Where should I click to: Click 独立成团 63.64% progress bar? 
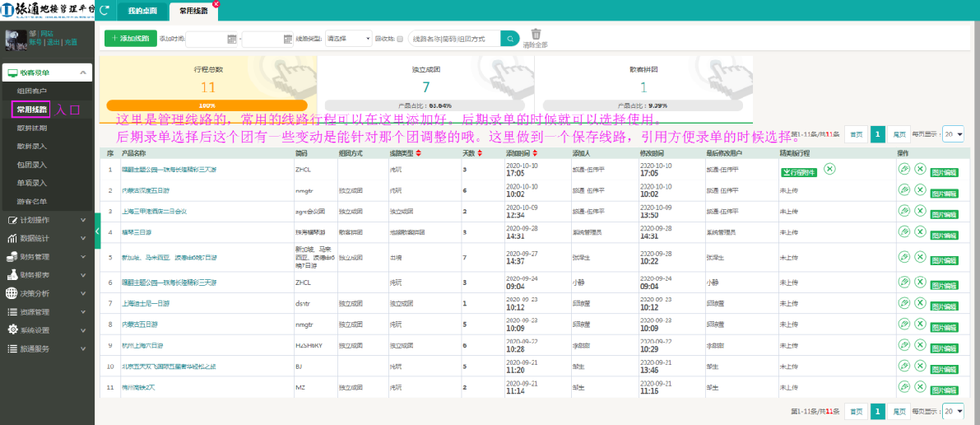click(425, 105)
